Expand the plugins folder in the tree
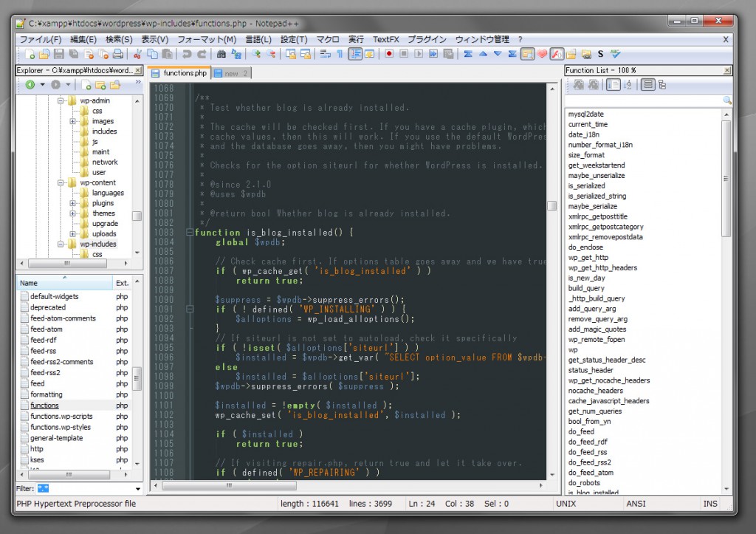Image resolution: width=756 pixels, height=534 pixels. click(72, 202)
